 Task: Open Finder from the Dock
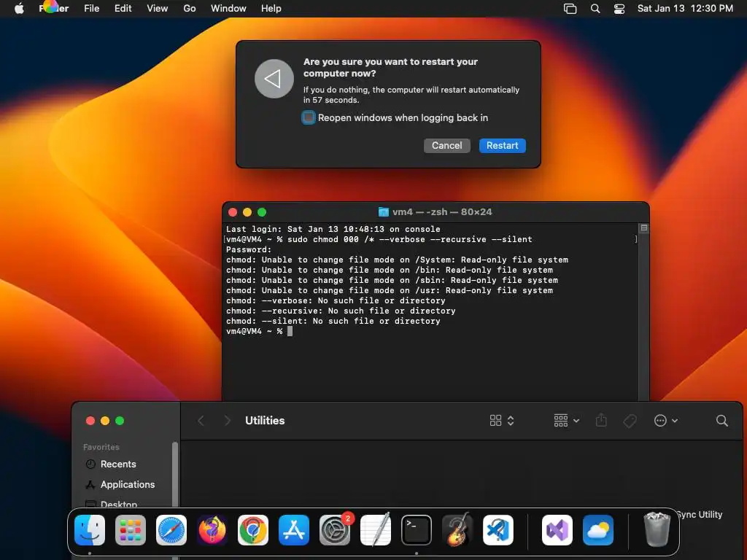tap(90, 530)
